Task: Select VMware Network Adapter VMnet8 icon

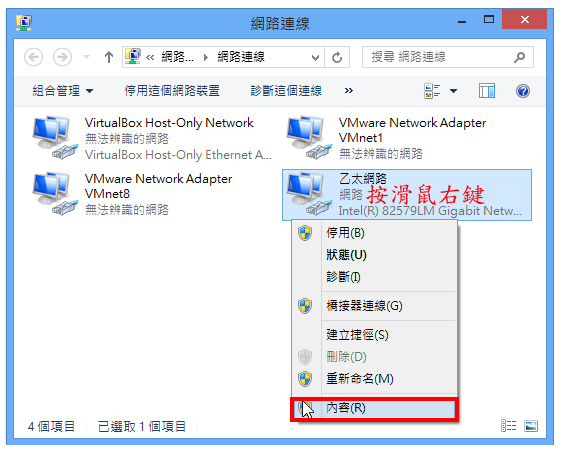Action: (x=54, y=194)
